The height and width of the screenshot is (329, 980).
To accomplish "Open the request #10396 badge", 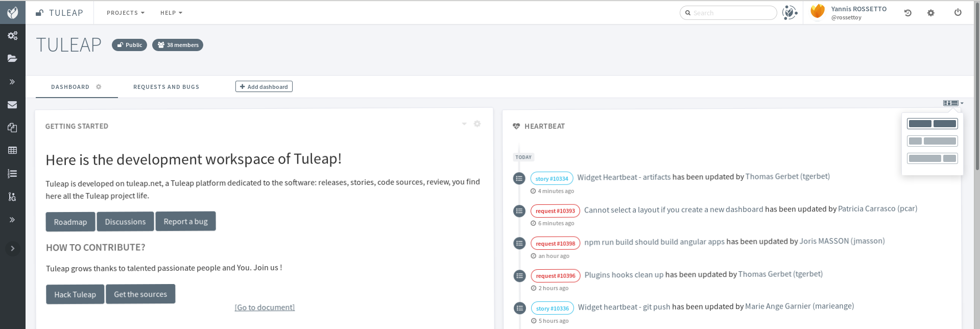I will pos(556,275).
